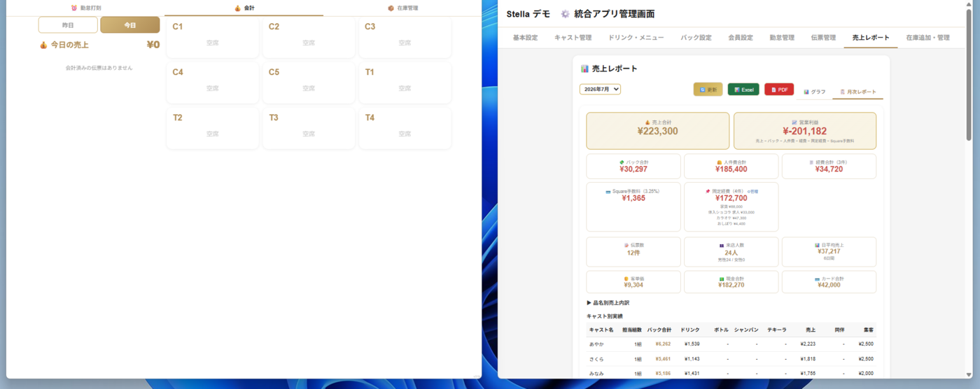Select 昨日 in the sales day toggle
The height and width of the screenshot is (389, 980).
pyautogui.click(x=68, y=24)
